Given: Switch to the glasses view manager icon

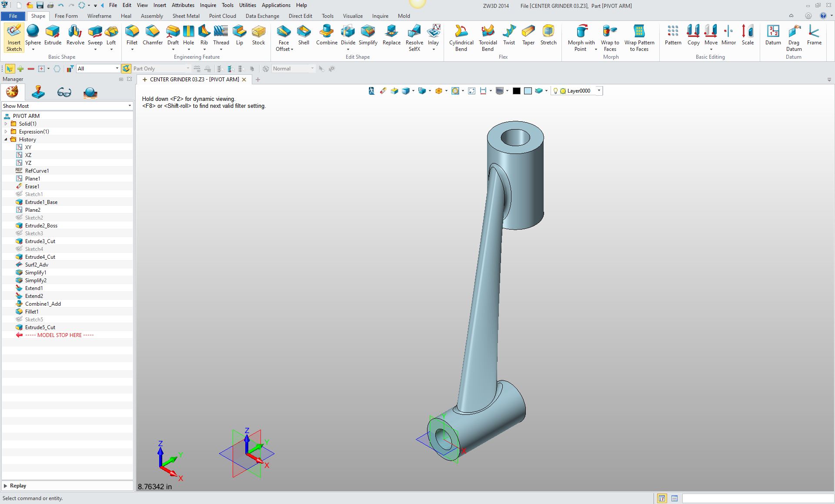Looking at the screenshot, I should click(x=64, y=92).
